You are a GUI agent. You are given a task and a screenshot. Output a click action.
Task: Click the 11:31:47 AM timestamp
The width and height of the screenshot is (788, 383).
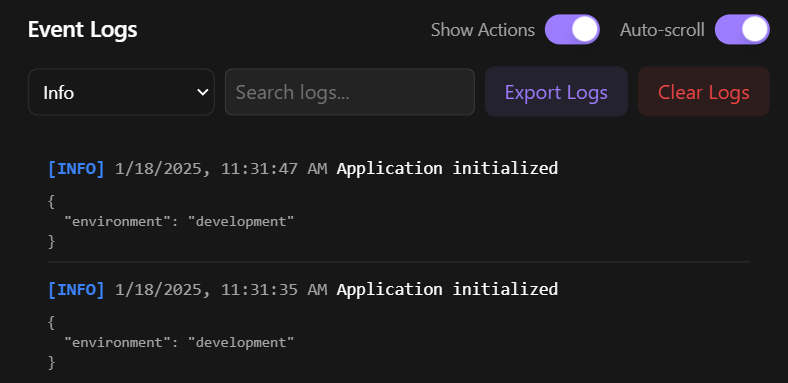(x=274, y=168)
